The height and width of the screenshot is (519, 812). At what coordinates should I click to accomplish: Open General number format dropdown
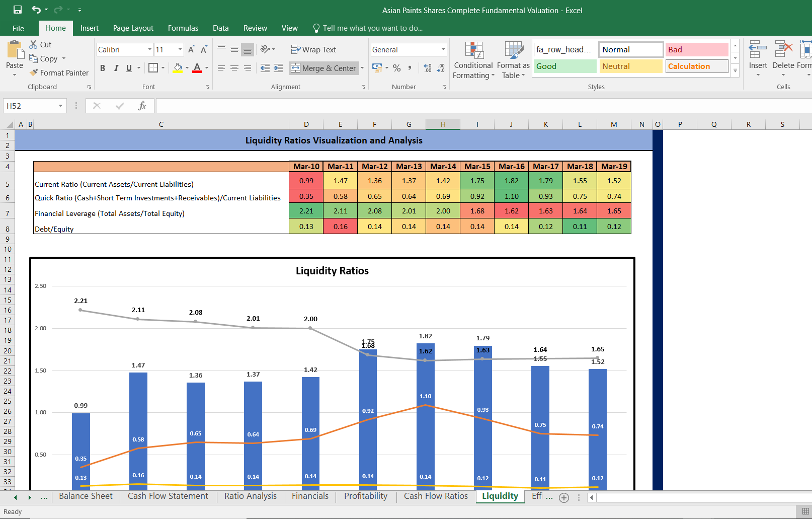coord(443,49)
